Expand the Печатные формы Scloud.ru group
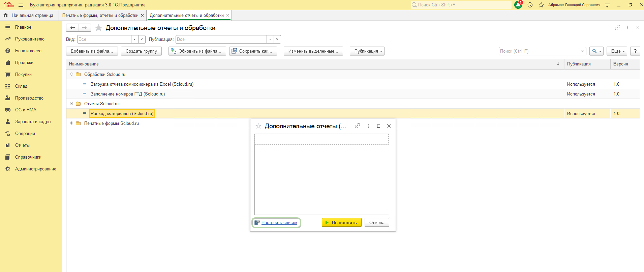 pos(71,123)
